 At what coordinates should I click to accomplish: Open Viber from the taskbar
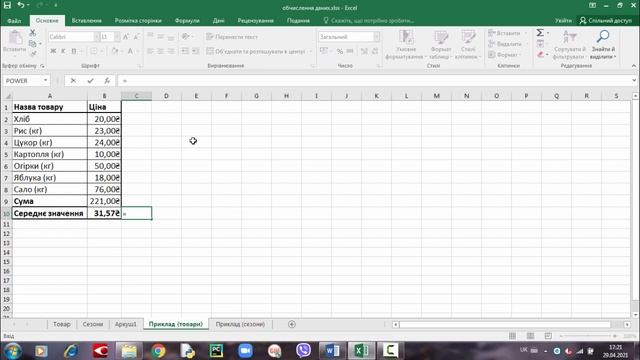click(x=303, y=351)
